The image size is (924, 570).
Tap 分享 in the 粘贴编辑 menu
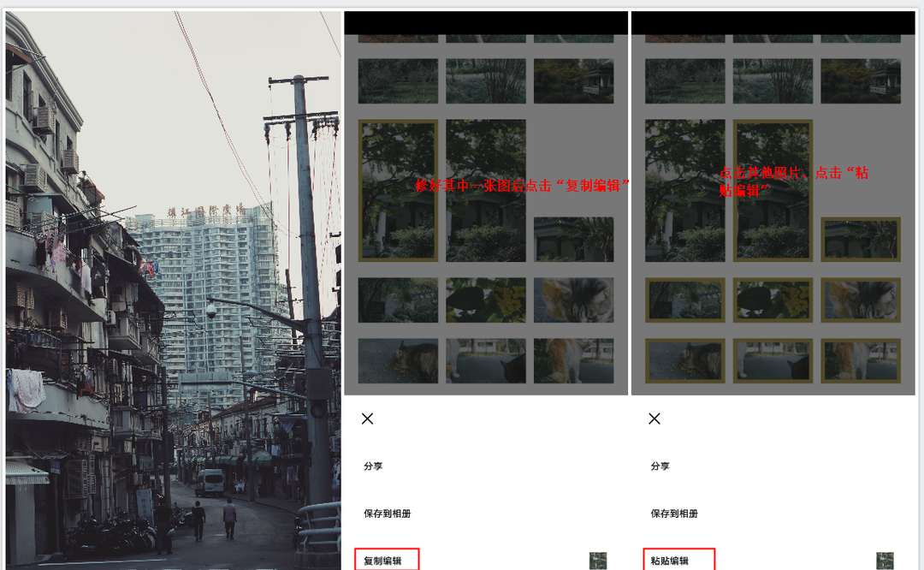pos(660,466)
